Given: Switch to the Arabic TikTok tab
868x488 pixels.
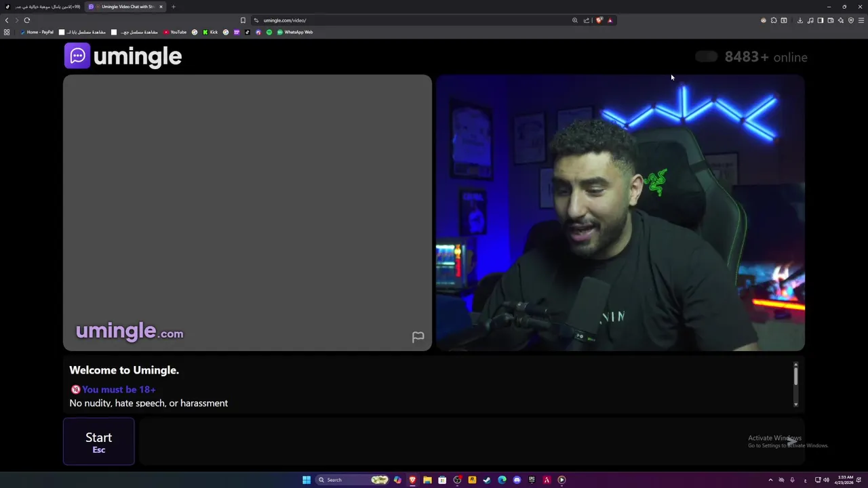Looking at the screenshot, I should click(43, 7).
